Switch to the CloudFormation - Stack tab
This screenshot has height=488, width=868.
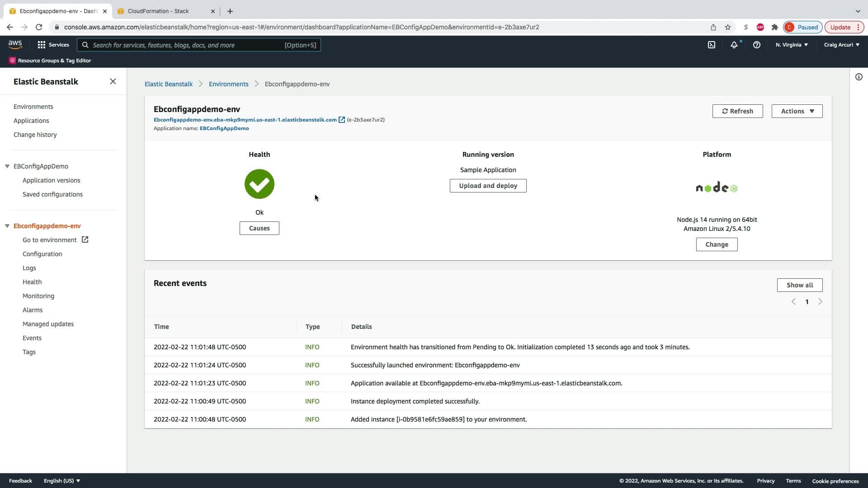point(158,11)
